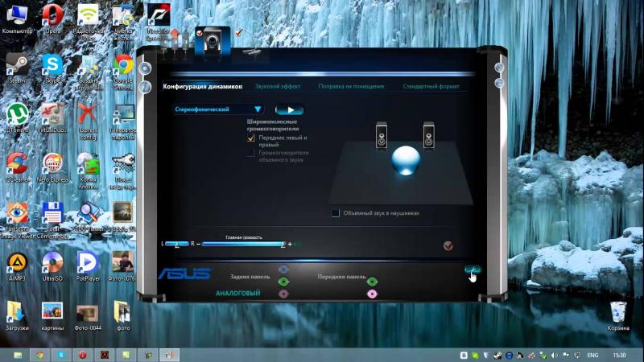Image resolution: width=644 pixels, height=362 pixels.
Task: Click the left speaker in the room view
Action: 382,135
